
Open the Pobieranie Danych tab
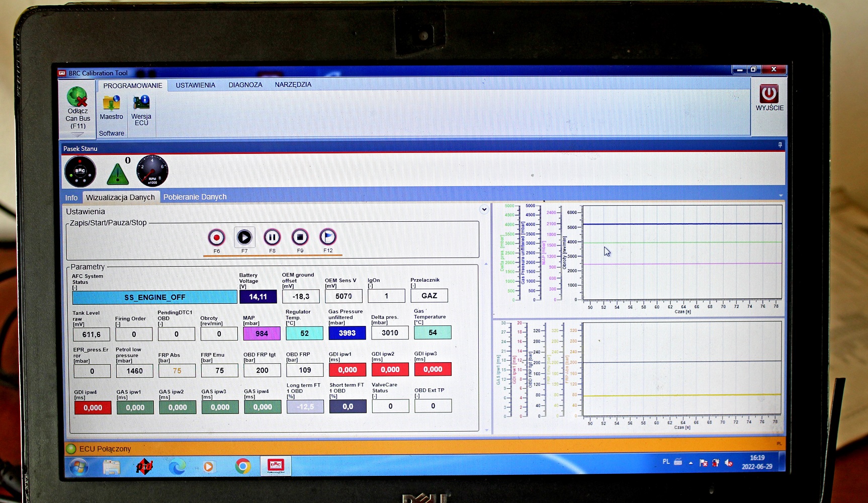coord(195,197)
